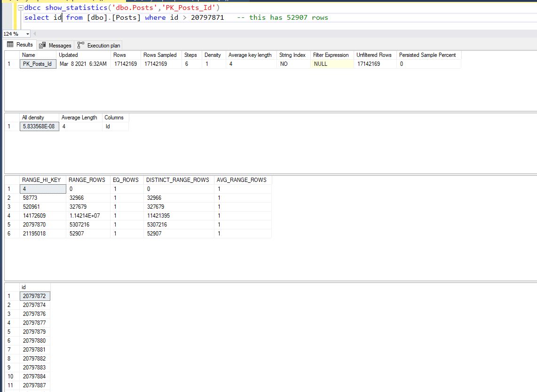537x392 pixels.
Task: Select the histogram value 20797870
Action: [33, 224]
